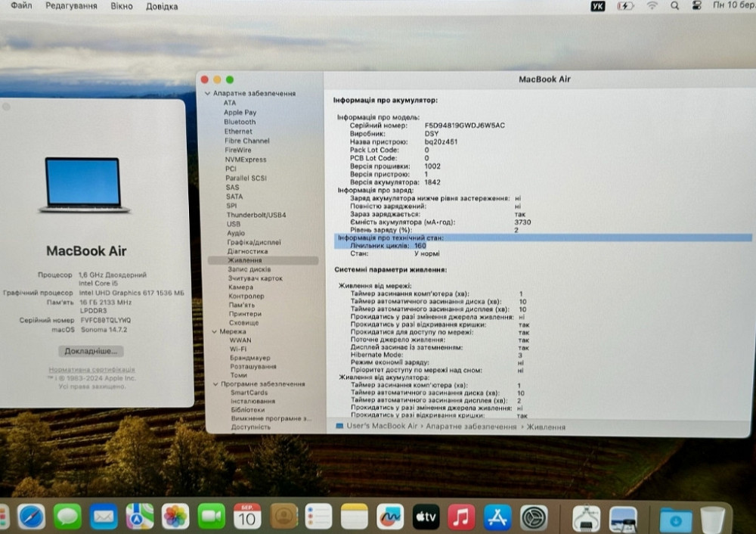Collapse the Програмне забезпечення section

(215, 383)
